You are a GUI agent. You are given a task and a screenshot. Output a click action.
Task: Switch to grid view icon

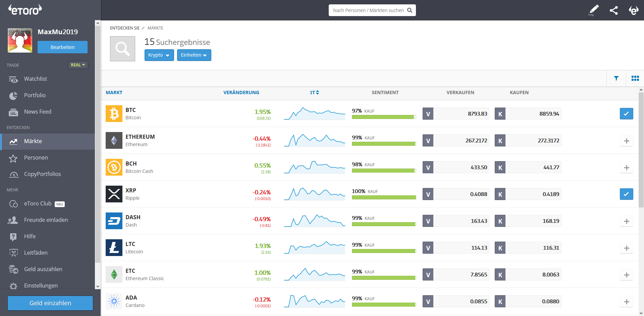[x=635, y=78]
